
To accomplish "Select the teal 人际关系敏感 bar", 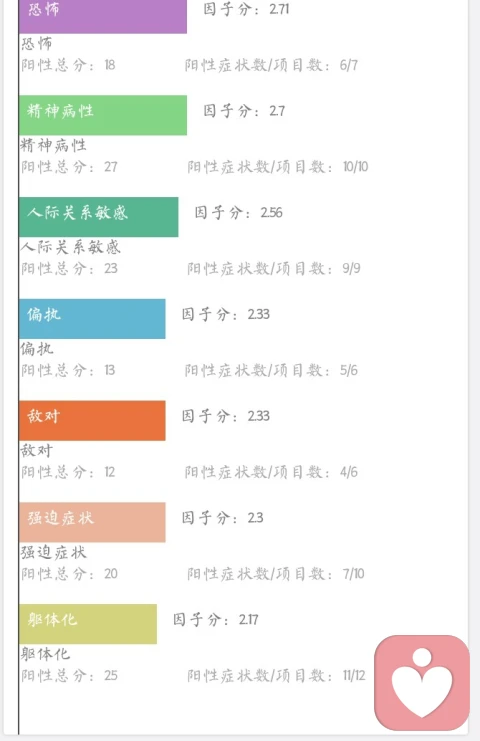I will coord(99,217).
